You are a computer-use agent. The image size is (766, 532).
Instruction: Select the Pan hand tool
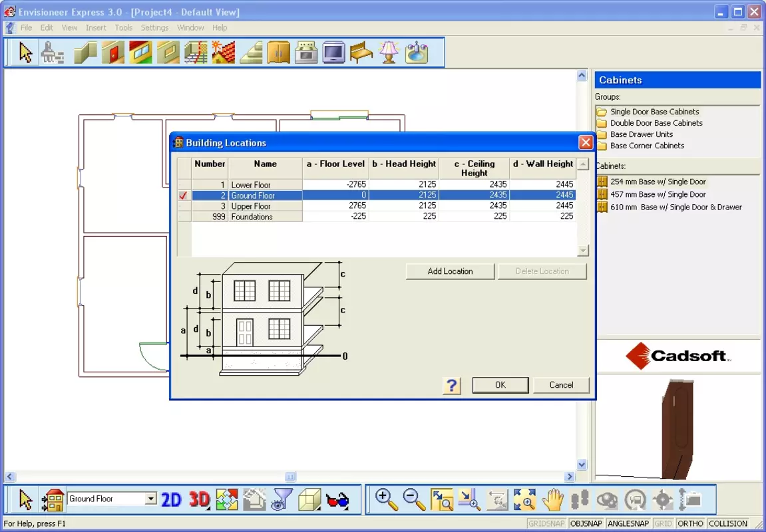[x=552, y=500]
